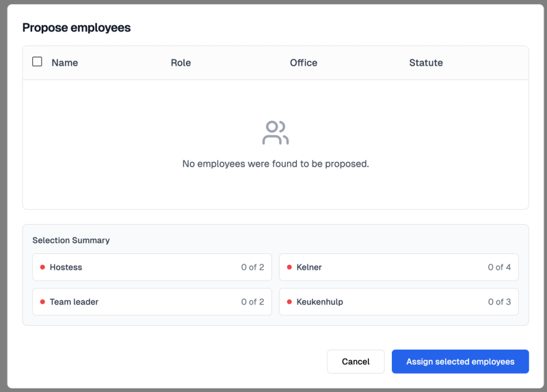Click the red dot next to Keukenhulp
The height and width of the screenshot is (392, 547).
click(289, 302)
